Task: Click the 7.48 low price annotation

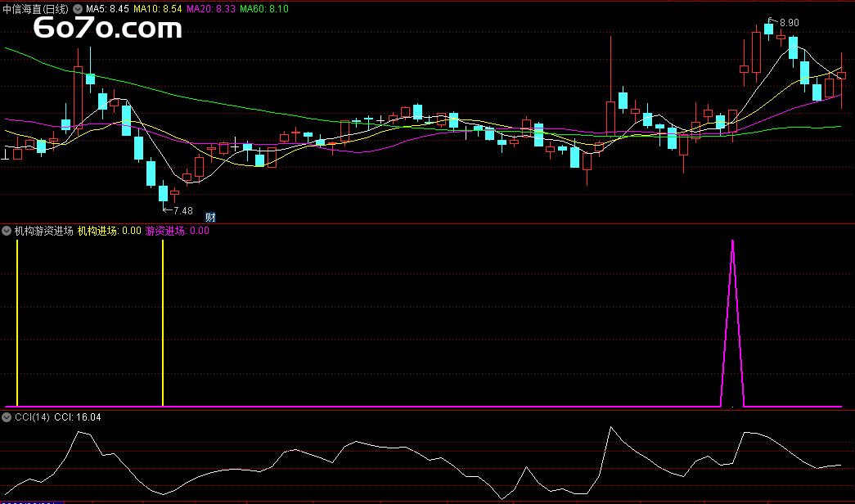Action: tap(183, 210)
